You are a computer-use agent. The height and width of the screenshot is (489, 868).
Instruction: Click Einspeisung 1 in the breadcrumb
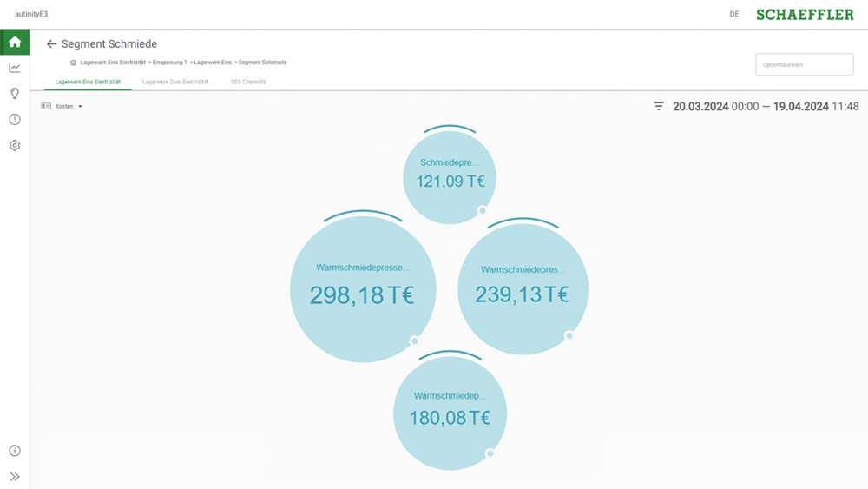coord(169,63)
